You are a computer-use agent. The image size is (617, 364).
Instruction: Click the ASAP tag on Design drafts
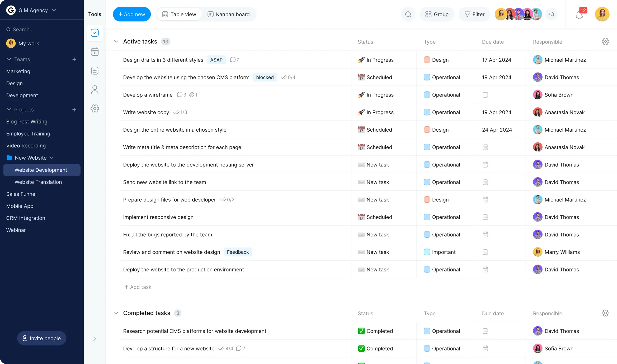click(216, 60)
